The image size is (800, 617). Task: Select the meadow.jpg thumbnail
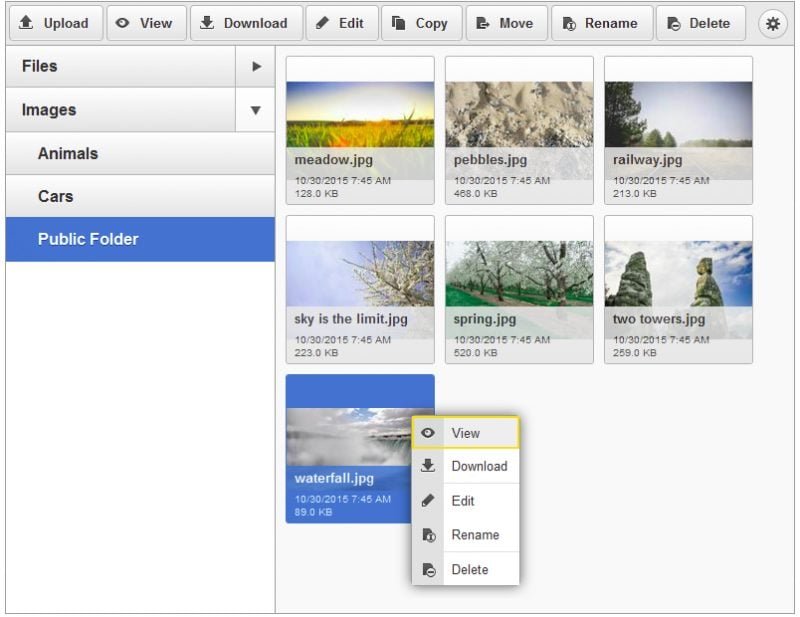pyautogui.click(x=360, y=131)
